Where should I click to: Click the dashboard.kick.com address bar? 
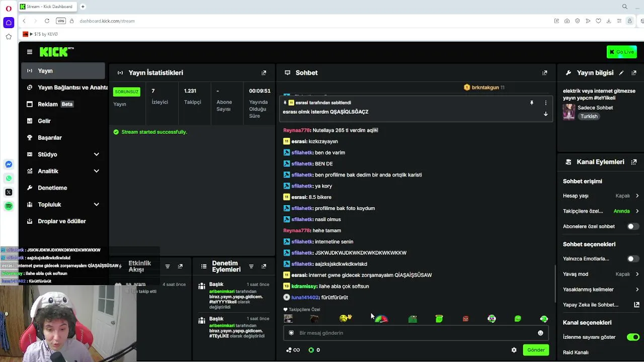(x=107, y=21)
